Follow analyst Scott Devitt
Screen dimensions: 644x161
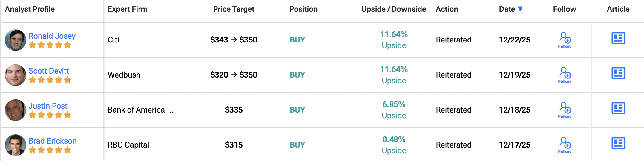(x=565, y=75)
